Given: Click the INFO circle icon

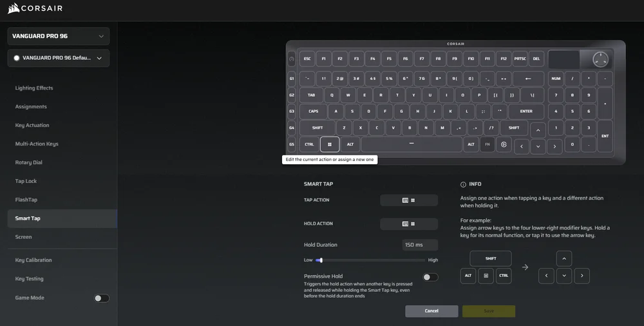Looking at the screenshot, I should [463, 184].
